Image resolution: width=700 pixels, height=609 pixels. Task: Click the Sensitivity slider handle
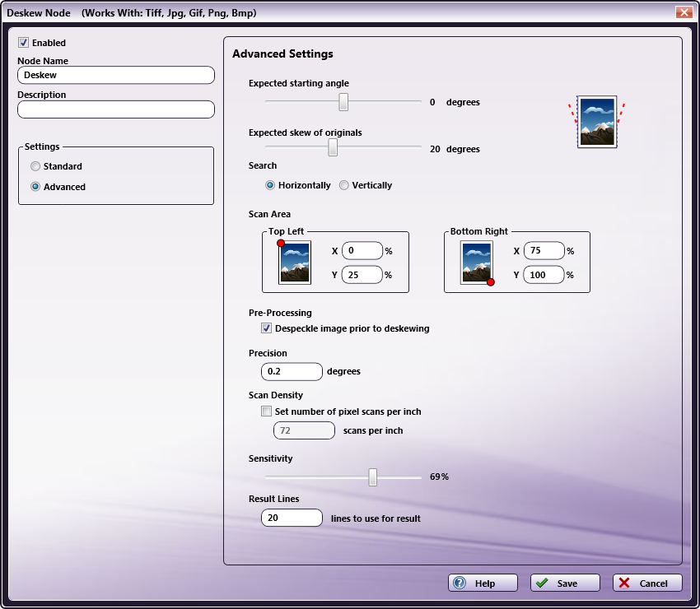tap(373, 477)
